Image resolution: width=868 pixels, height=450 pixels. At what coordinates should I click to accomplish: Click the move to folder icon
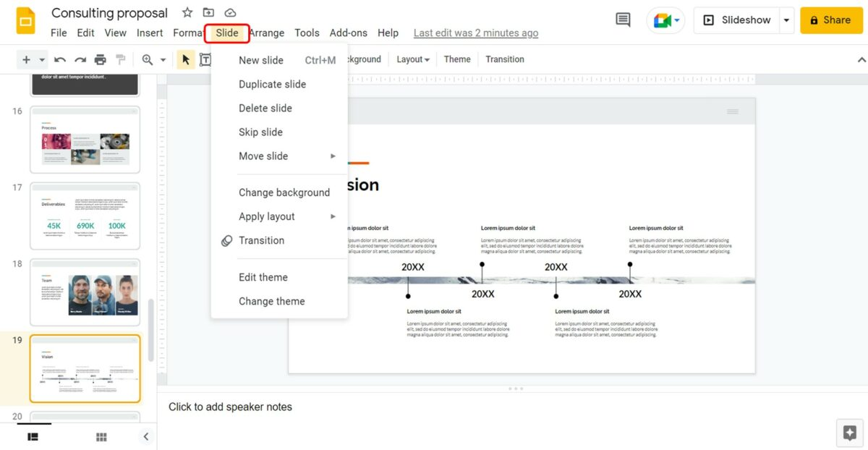[x=208, y=12]
